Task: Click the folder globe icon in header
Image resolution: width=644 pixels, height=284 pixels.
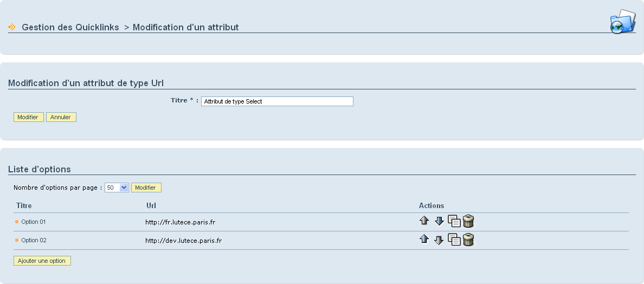Action: coord(623,21)
